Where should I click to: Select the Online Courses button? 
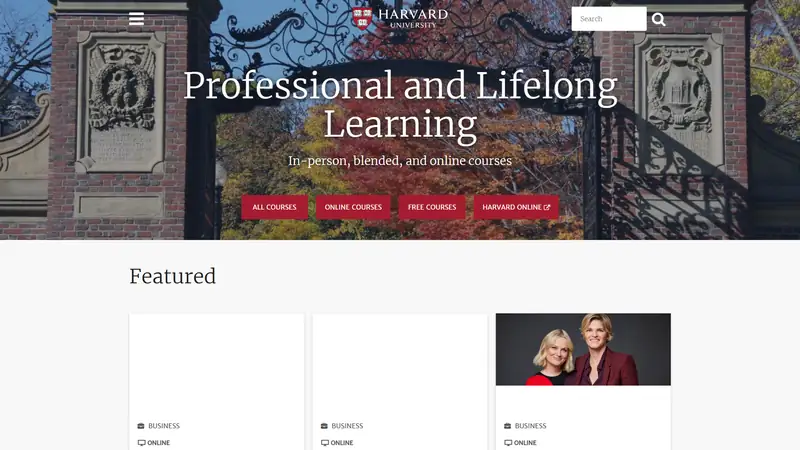353,207
